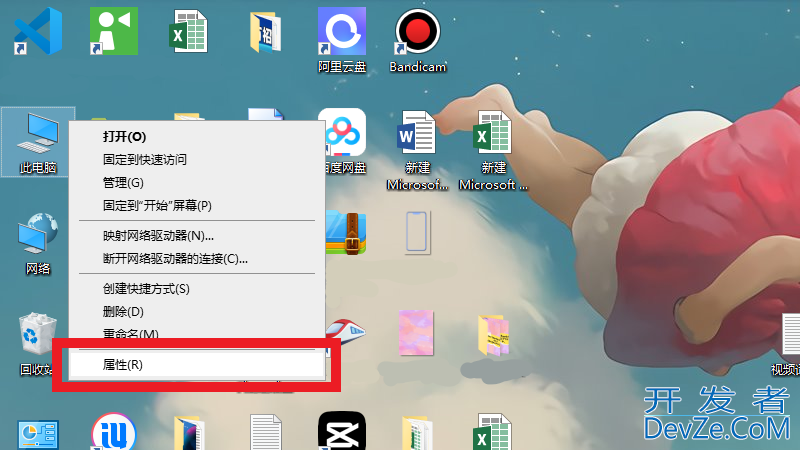800x450 pixels.
Task: Open the green presenter app shortcut
Action: pyautogui.click(x=114, y=31)
